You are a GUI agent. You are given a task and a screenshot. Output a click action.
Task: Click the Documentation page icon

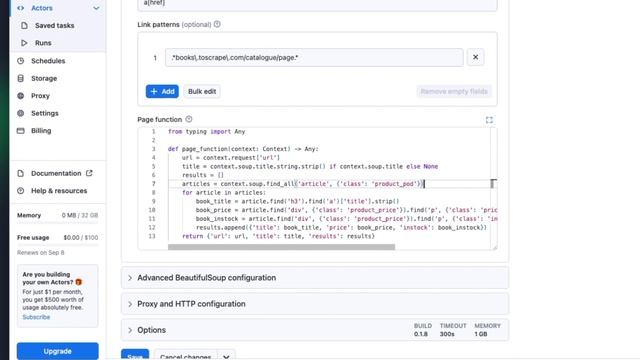click(20, 173)
